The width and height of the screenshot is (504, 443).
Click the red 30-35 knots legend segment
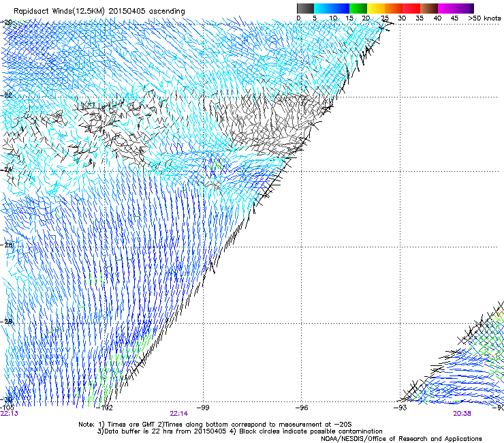point(411,8)
